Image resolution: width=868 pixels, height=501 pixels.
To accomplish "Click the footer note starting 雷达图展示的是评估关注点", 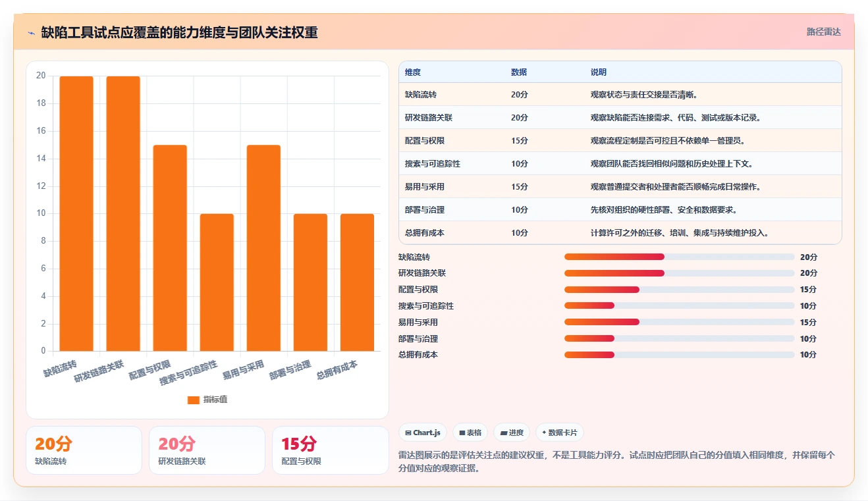I will pos(617,461).
